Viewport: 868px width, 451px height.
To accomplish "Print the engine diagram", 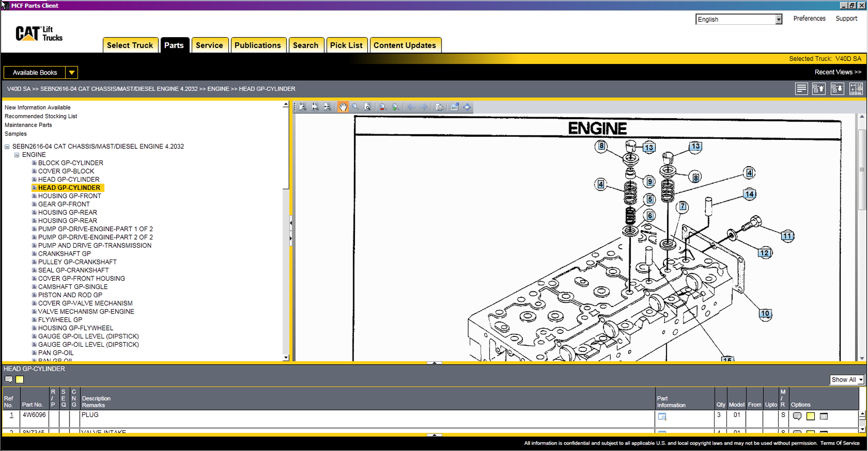I will (439, 107).
